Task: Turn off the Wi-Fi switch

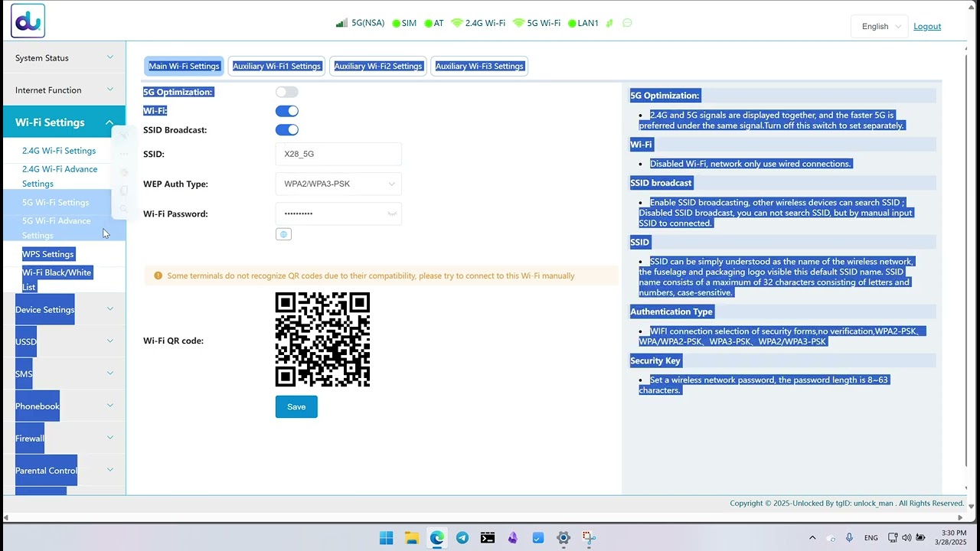Action: pos(286,111)
